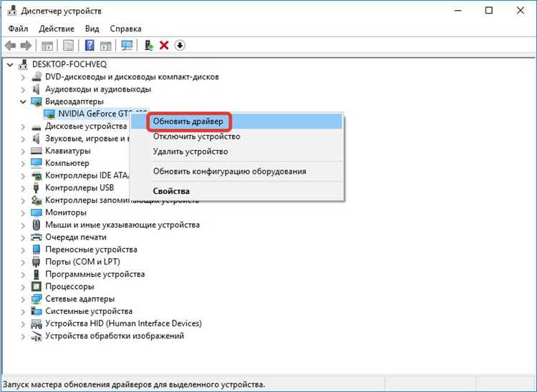Image resolution: width=537 pixels, height=392 pixels.
Task: Collapse the DESKTOP-FOCHVEQ root node
Action: point(10,64)
